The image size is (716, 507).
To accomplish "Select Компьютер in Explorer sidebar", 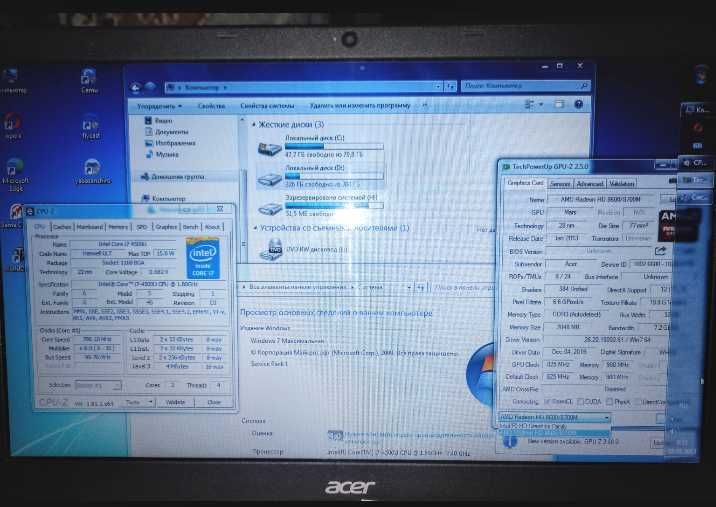I will tap(163, 199).
